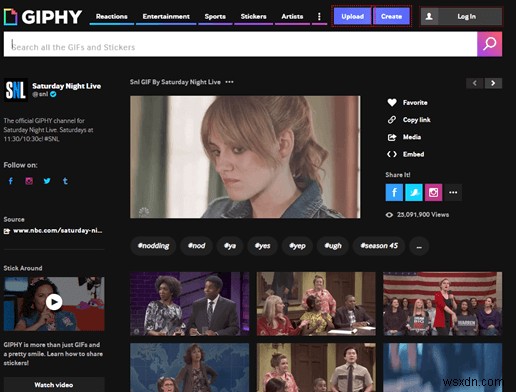Open the GIF with world map background
This screenshot has width=516, height=392.
tap(189, 368)
